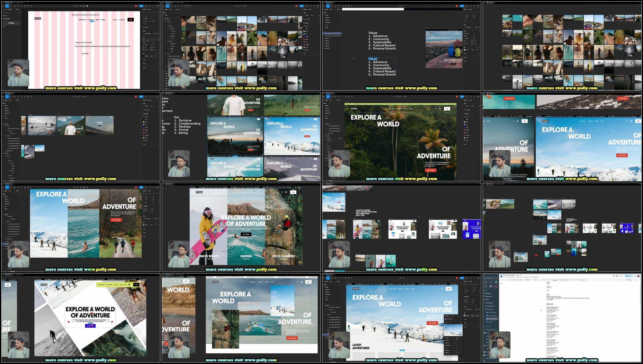Close the Custom image fill popup

pos(461,316)
